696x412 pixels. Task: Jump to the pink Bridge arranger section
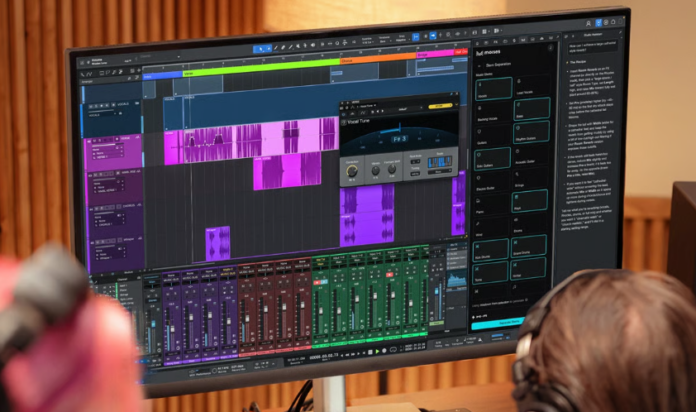[x=435, y=54]
